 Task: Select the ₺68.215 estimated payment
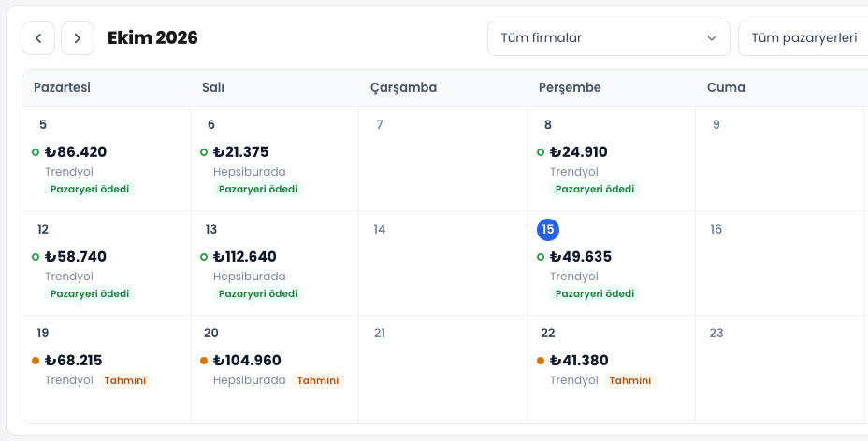point(92,370)
